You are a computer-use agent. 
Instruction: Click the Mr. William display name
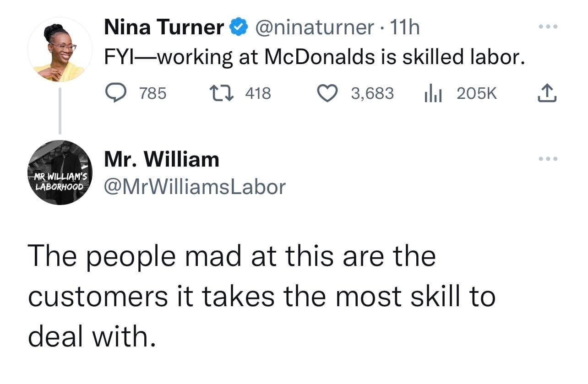[162, 159]
